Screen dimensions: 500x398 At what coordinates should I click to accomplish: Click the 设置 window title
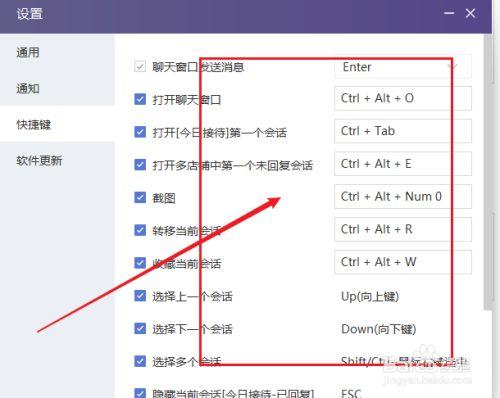[x=30, y=14]
